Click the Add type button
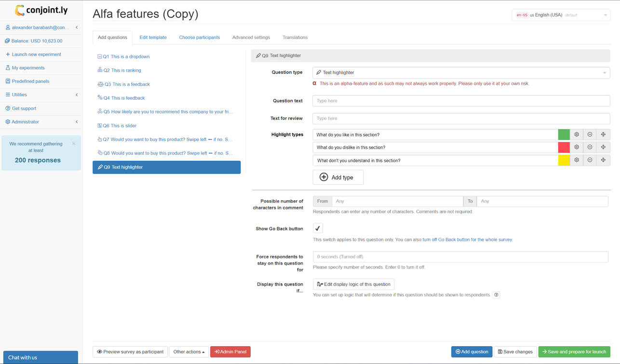 pyautogui.click(x=338, y=177)
